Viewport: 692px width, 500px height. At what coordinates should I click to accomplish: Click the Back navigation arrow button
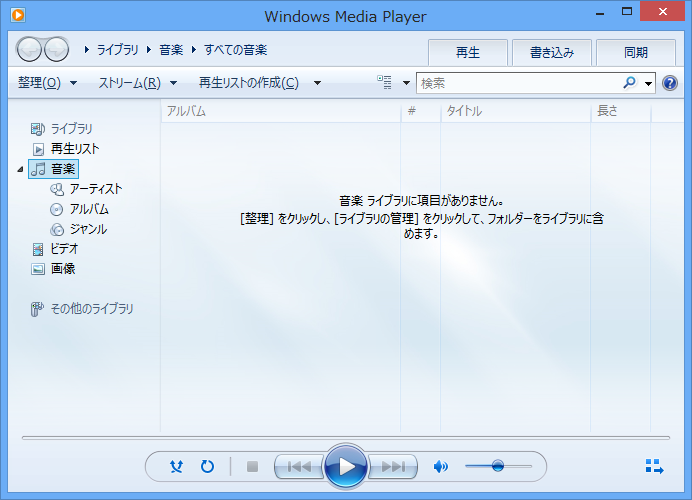pos(29,49)
